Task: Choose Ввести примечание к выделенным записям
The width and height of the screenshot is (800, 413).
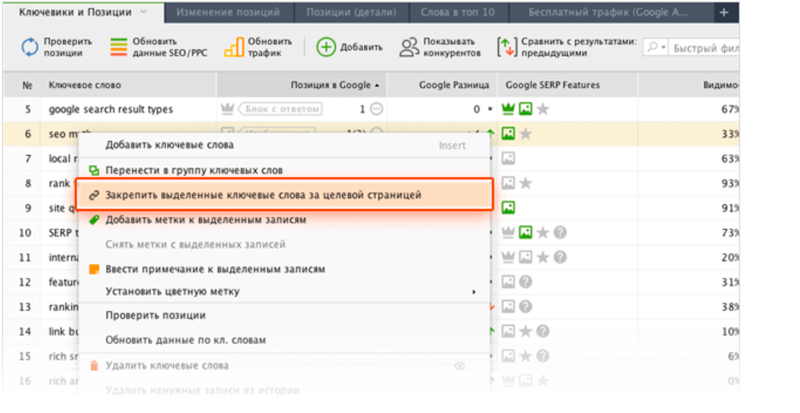Action: pyautogui.click(x=284, y=269)
